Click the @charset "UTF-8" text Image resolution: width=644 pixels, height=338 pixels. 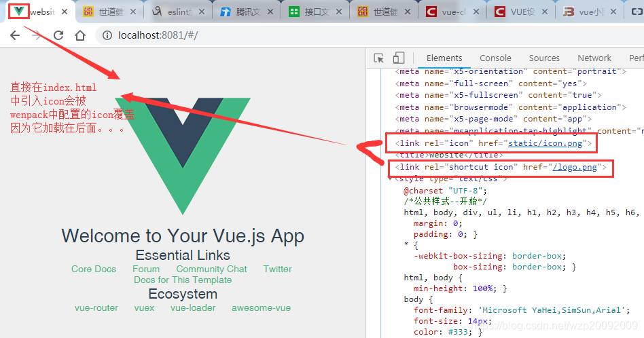point(445,191)
